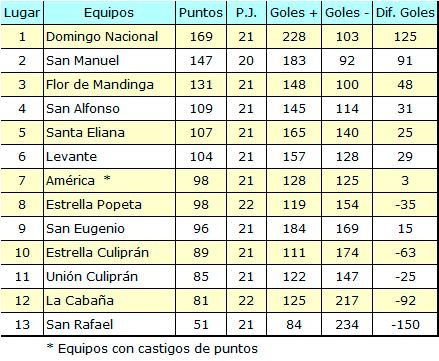The height and width of the screenshot is (361, 439).
Task: Click the Goles + column header
Action: point(294,13)
